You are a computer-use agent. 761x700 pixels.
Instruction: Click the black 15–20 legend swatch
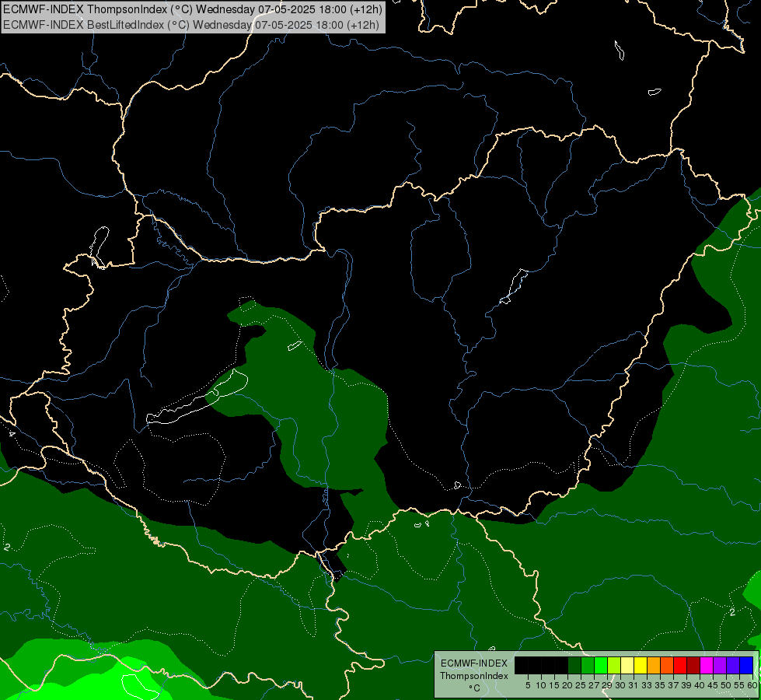(561, 665)
